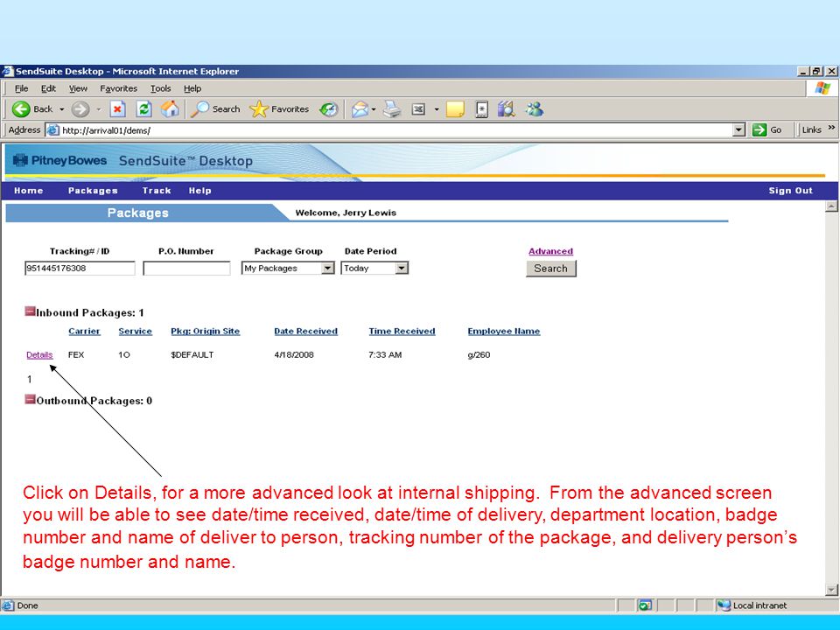
Task: Click the $DEFAULT origin site cell
Action: point(192,354)
